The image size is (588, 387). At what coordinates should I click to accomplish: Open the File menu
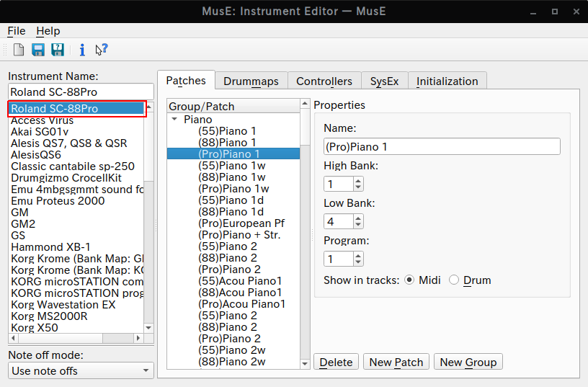tap(17, 31)
